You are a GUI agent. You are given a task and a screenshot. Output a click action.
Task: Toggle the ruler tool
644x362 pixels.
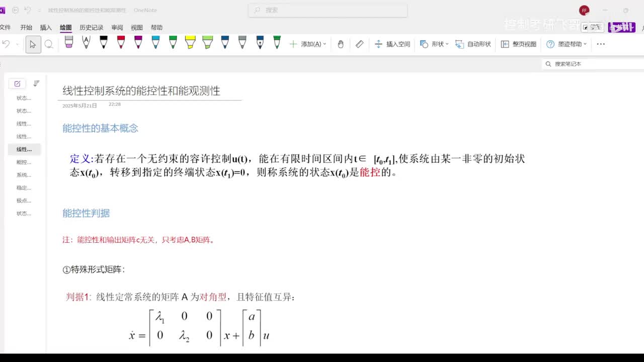(x=359, y=44)
